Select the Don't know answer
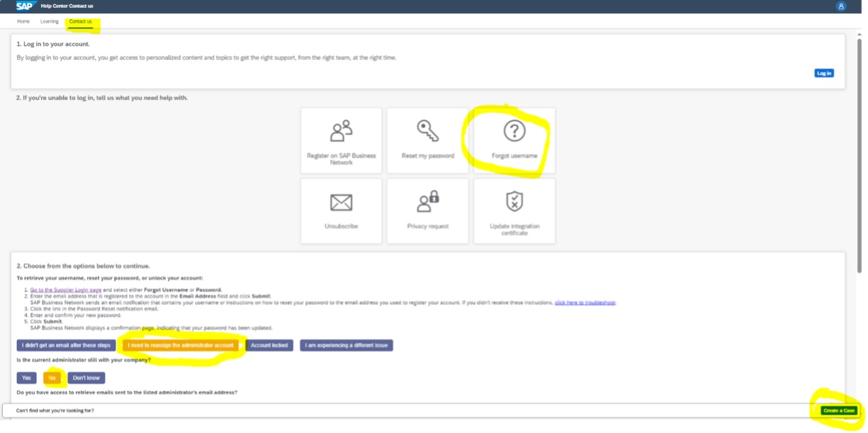868x433 pixels. coord(87,378)
